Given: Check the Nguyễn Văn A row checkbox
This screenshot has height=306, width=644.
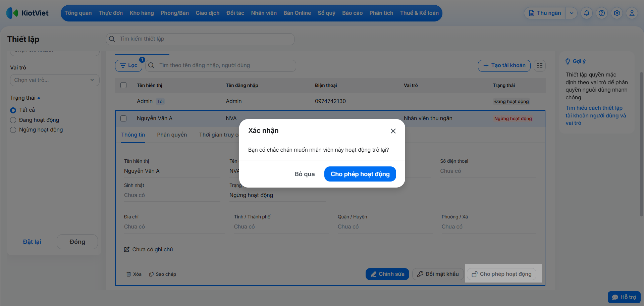Looking at the screenshot, I should coord(123,118).
